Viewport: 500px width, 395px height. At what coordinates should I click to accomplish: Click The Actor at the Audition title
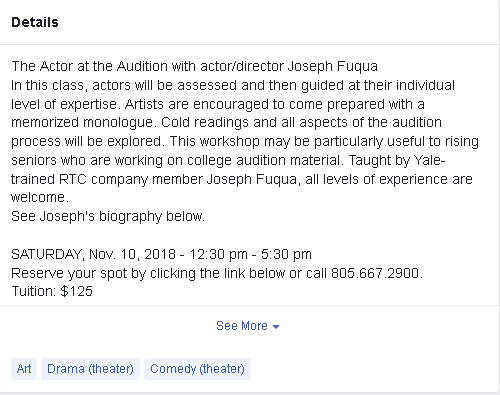click(x=89, y=66)
